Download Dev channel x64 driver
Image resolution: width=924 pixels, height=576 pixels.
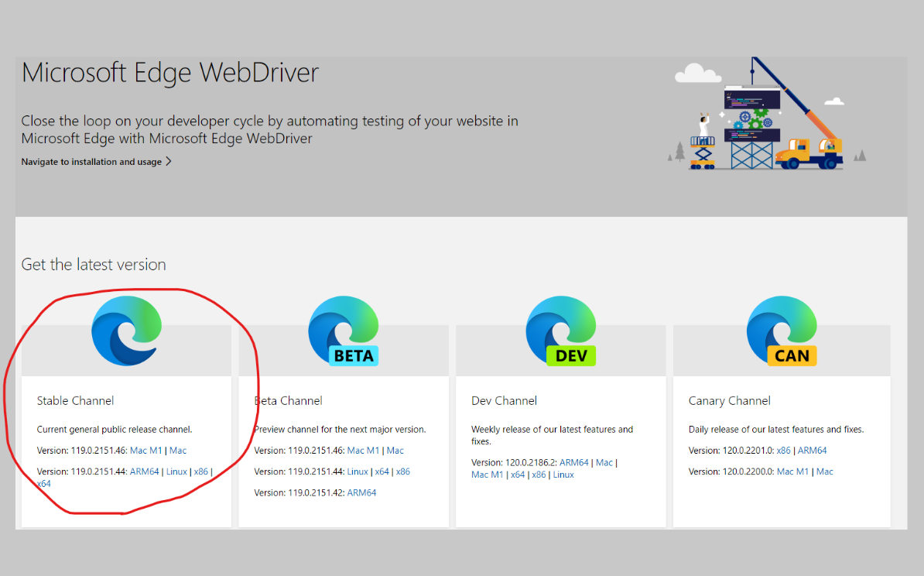click(x=518, y=475)
